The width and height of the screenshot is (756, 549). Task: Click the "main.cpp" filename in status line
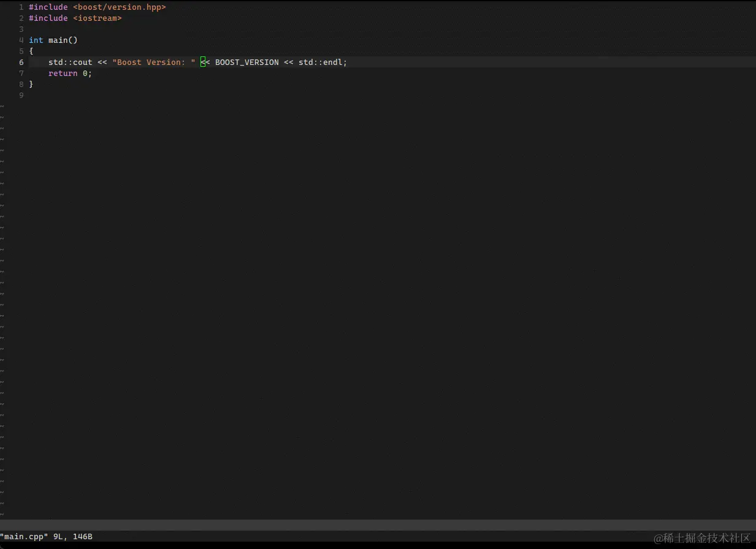tap(24, 536)
